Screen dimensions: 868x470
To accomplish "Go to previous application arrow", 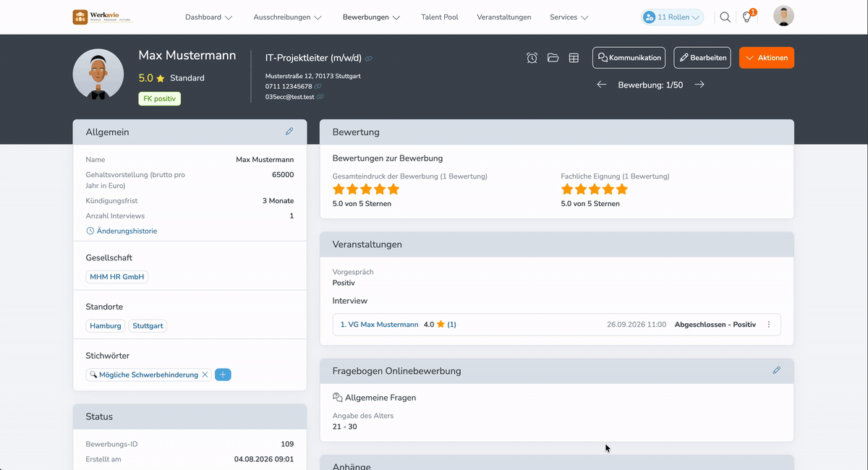I will click(x=602, y=85).
